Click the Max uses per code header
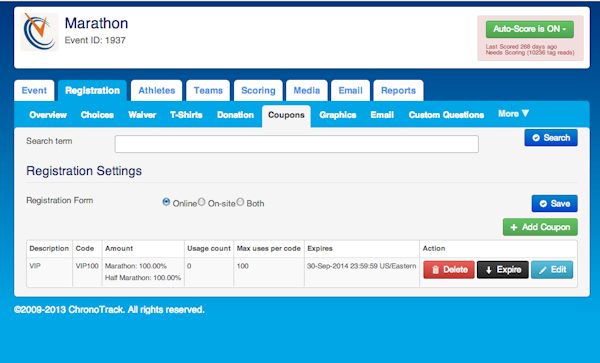 (x=269, y=248)
